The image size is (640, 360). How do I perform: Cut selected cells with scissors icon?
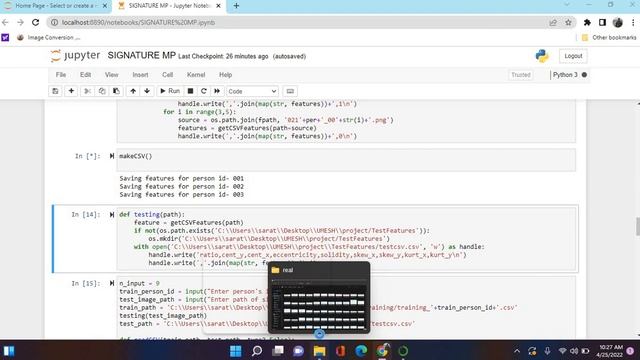(87, 91)
